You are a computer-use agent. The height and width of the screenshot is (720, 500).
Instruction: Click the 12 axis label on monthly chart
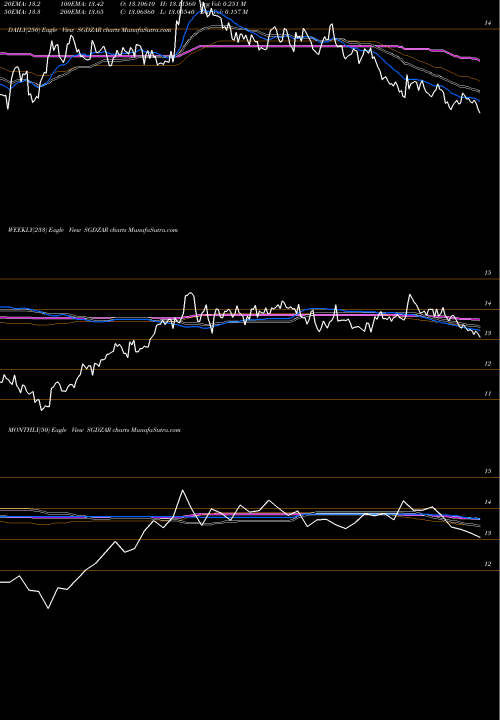[488, 564]
